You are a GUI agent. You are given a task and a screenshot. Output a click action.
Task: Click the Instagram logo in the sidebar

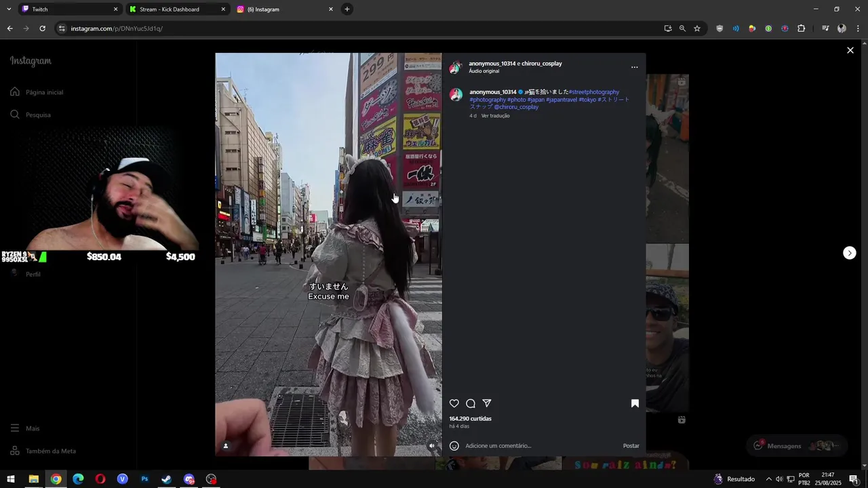(x=31, y=60)
